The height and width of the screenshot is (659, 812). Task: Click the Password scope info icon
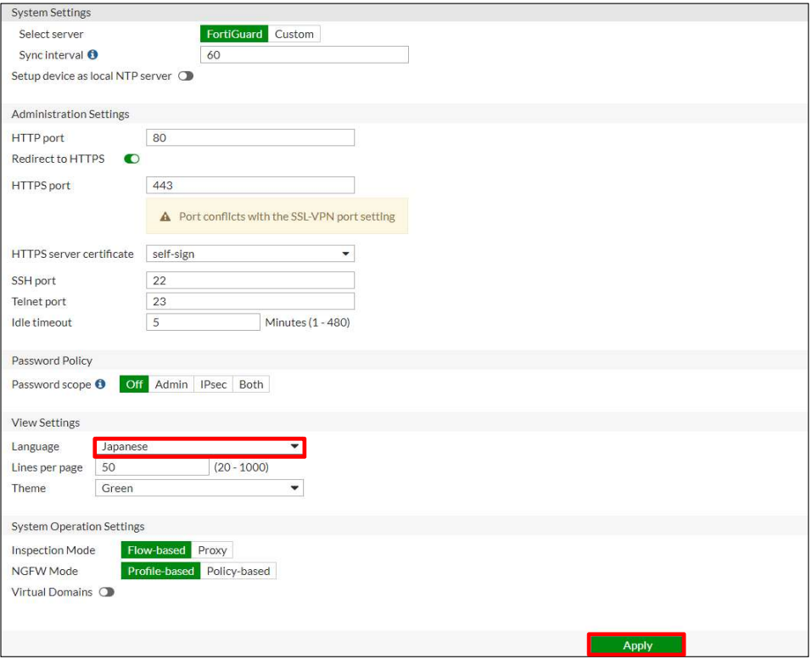coord(100,384)
